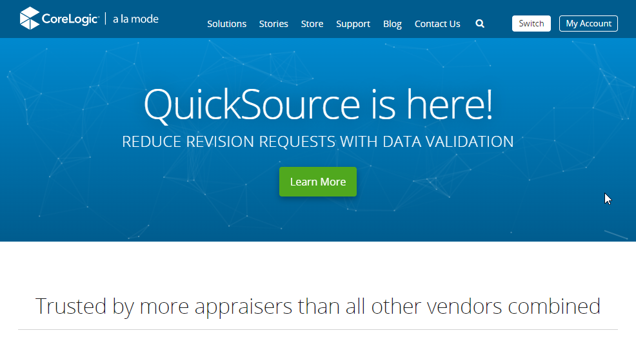The image size is (636, 364).
Task: Open My Account button
Action: (x=588, y=23)
